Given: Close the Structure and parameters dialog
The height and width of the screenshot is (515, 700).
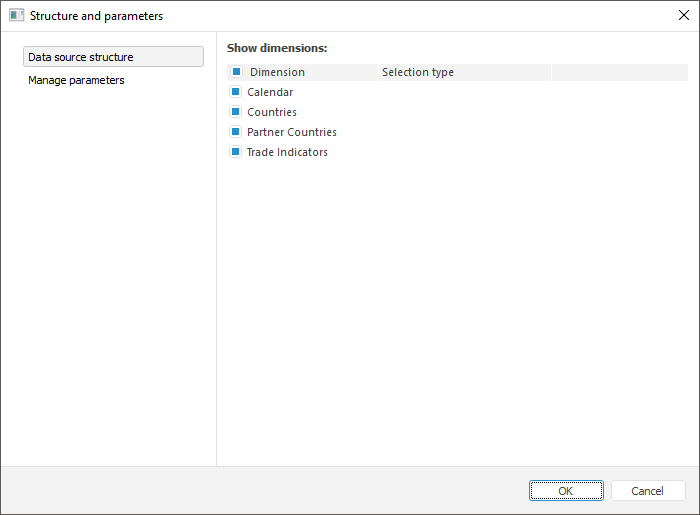Looking at the screenshot, I should coord(683,16).
